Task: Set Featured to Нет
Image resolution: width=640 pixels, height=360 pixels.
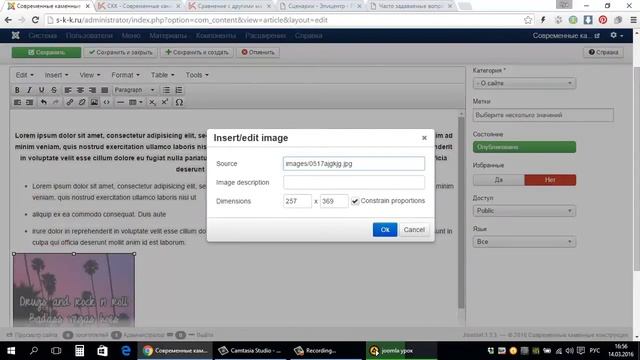Action: click(550, 180)
